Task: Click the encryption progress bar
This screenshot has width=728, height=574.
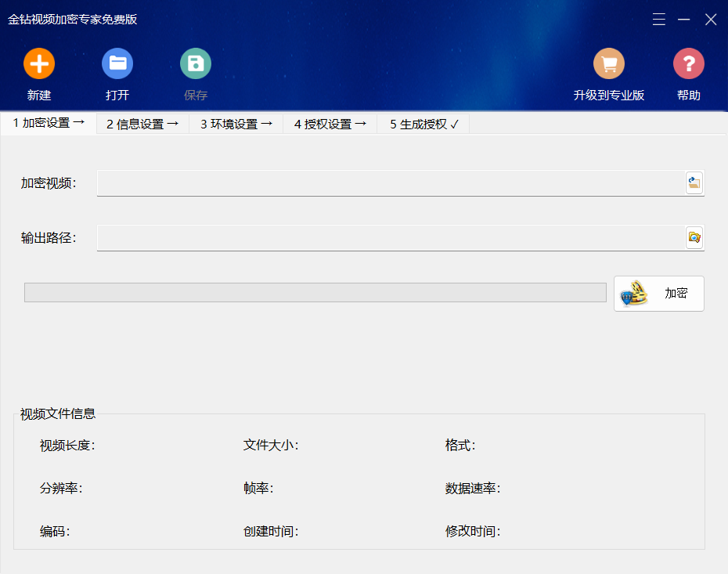Action: pos(315,293)
